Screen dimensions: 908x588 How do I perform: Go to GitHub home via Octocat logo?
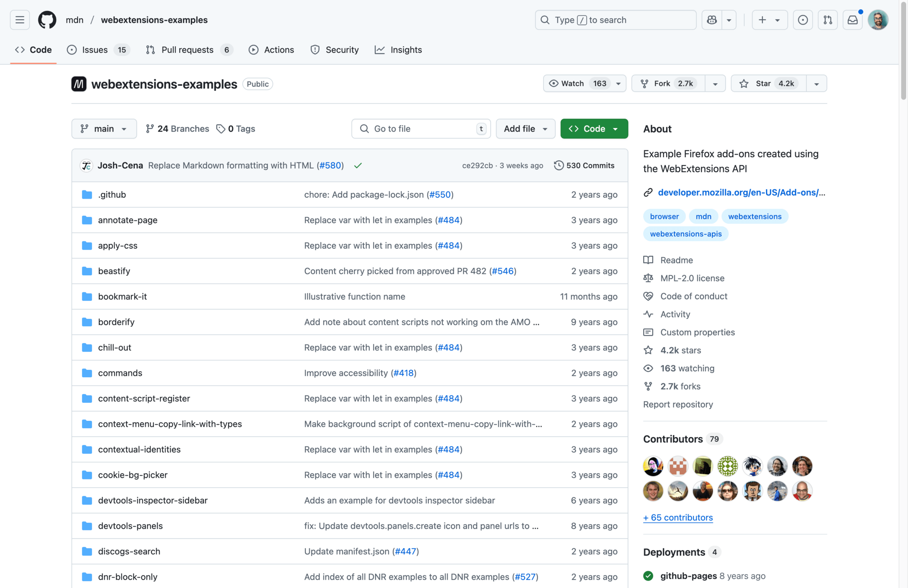point(47,20)
